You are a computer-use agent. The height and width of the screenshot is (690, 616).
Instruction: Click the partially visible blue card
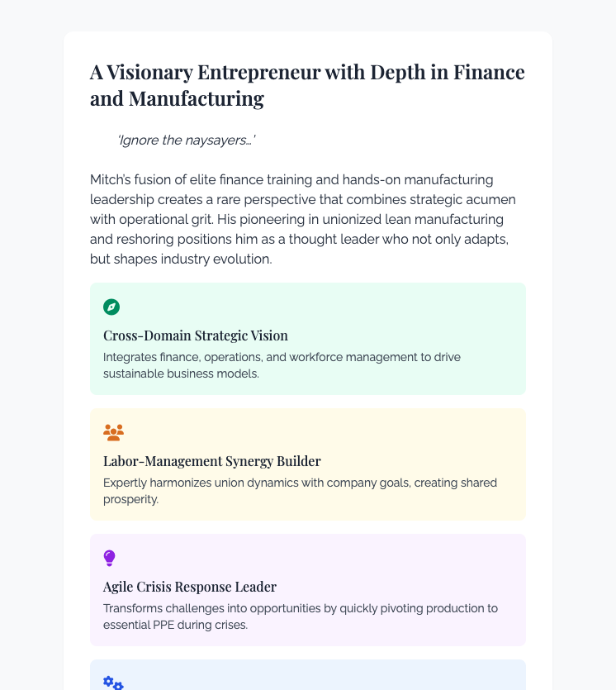pyautogui.click(x=308, y=675)
